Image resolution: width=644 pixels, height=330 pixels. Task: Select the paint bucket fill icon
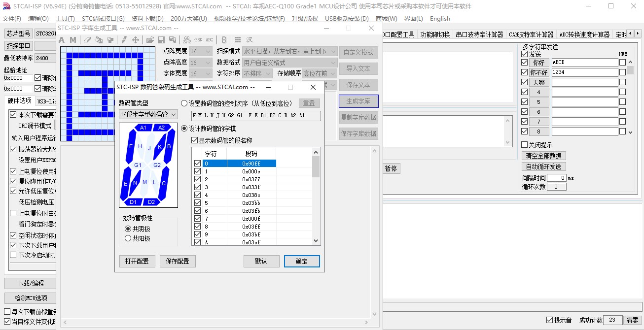[99, 40]
